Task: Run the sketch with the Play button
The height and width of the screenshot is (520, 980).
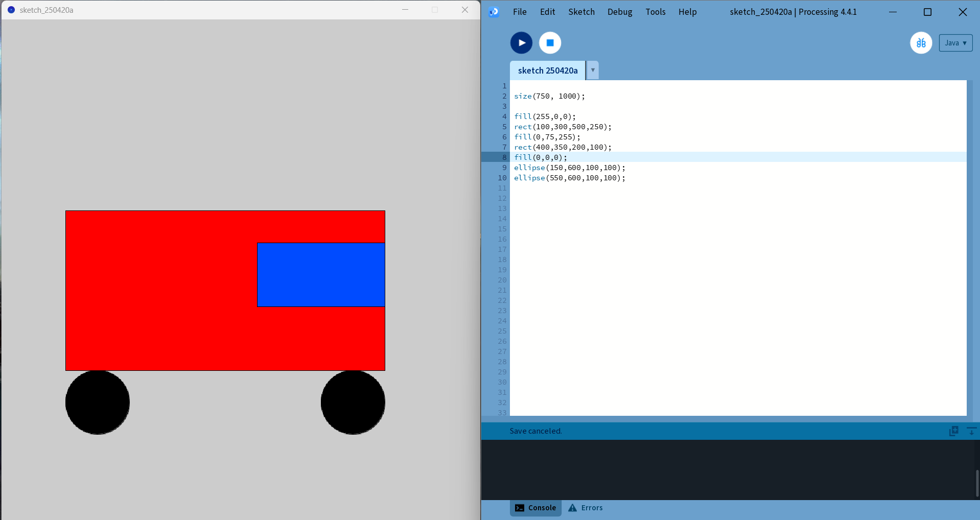Action: pos(521,43)
